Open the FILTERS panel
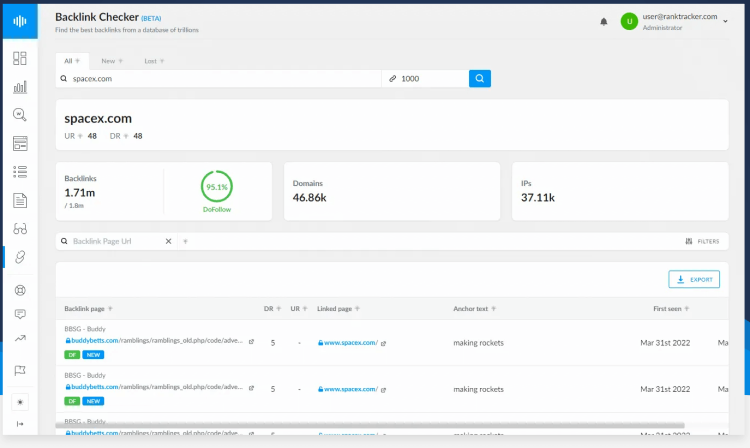Image resolution: width=750 pixels, height=448 pixels. tap(702, 241)
